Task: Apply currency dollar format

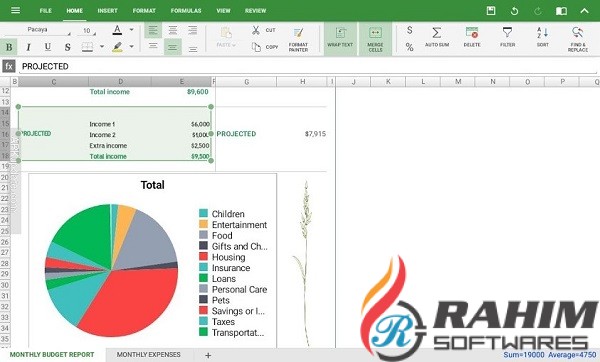Action: pyautogui.click(x=409, y=30)
